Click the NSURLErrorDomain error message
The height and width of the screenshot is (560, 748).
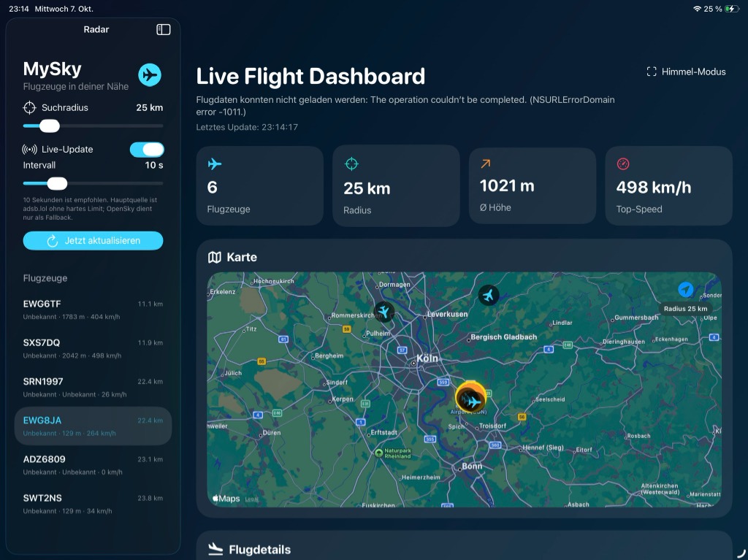coord(405,106)
